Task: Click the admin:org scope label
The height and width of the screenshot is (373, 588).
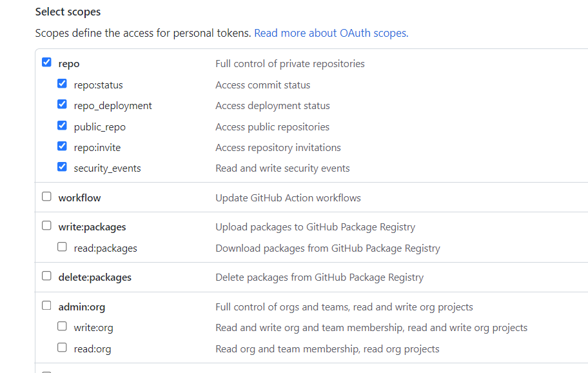Action: pyautogui.click(x=81, y=307)
